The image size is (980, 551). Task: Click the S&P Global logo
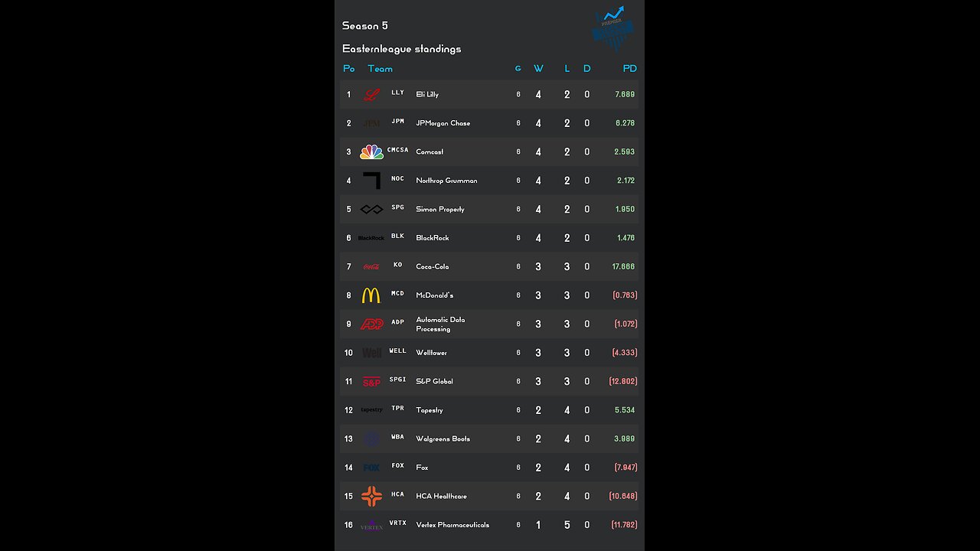[371, 382]
